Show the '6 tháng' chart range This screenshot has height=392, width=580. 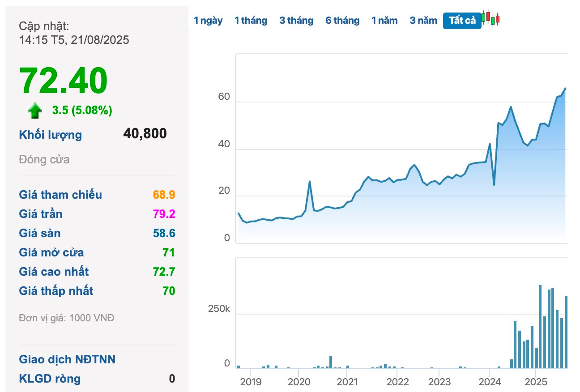click(x=342, y=21)
